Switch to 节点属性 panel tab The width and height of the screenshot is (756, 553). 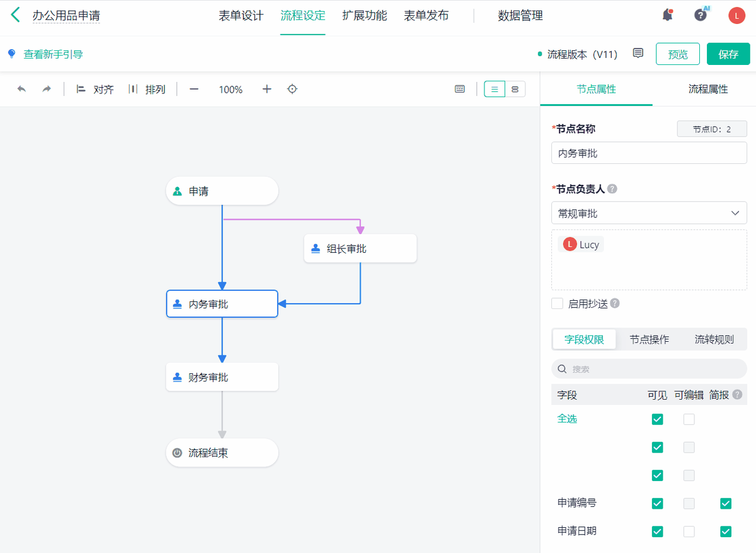point(597,89)
